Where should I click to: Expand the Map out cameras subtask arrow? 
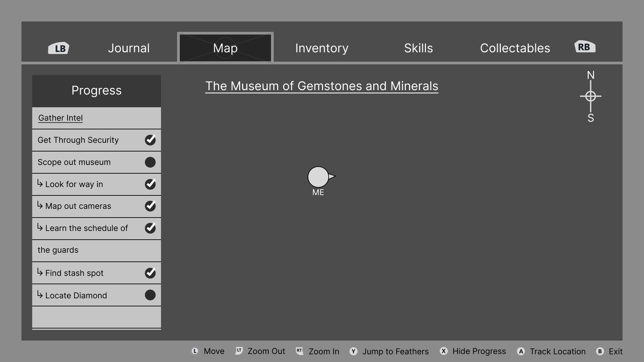coord(40,205)
